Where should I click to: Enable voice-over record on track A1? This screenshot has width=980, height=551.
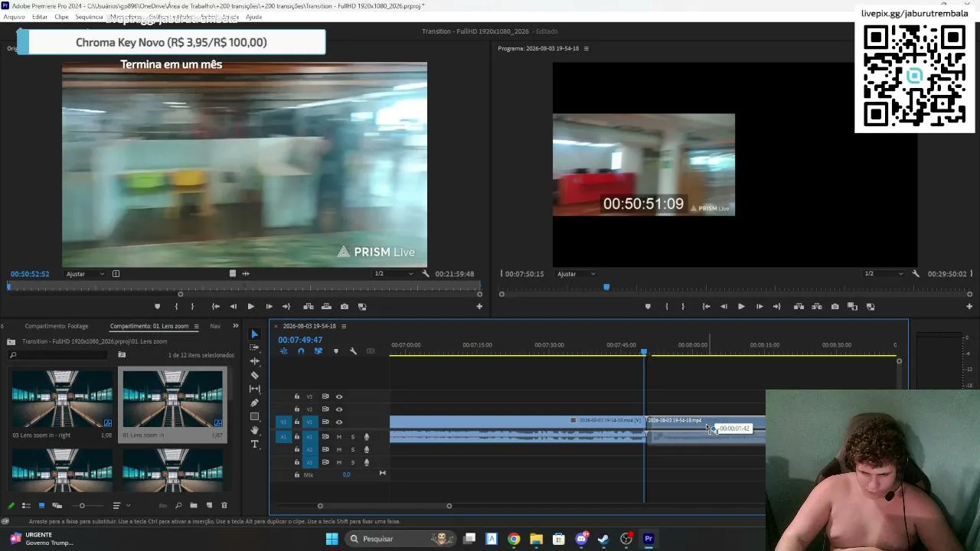tap(367, 437)
